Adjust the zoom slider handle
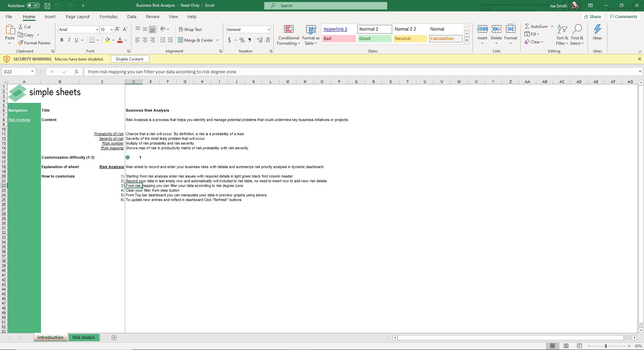This screenshot has width=644, height=350. (x=606, y=346)
